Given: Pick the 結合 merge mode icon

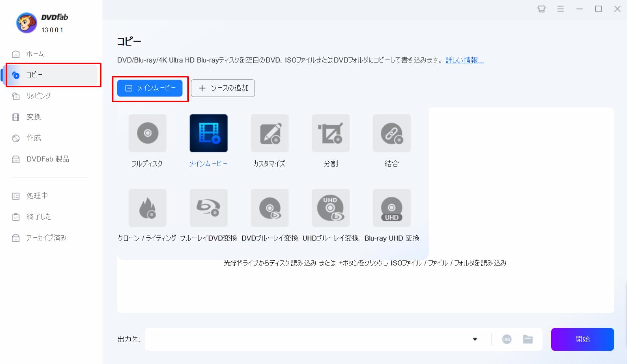Looking at the screenshot, I should click(392, 133).
